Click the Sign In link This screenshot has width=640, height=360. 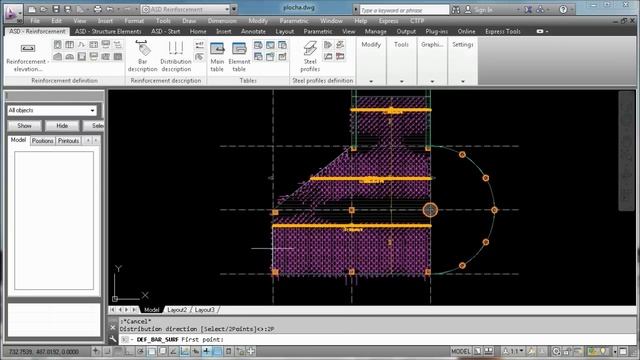tap(483, 9)
